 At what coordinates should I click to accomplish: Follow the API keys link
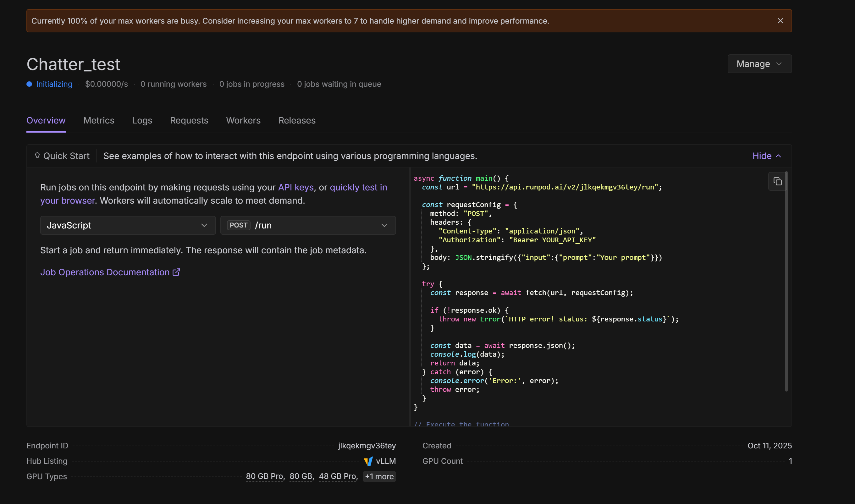[295, 188]
